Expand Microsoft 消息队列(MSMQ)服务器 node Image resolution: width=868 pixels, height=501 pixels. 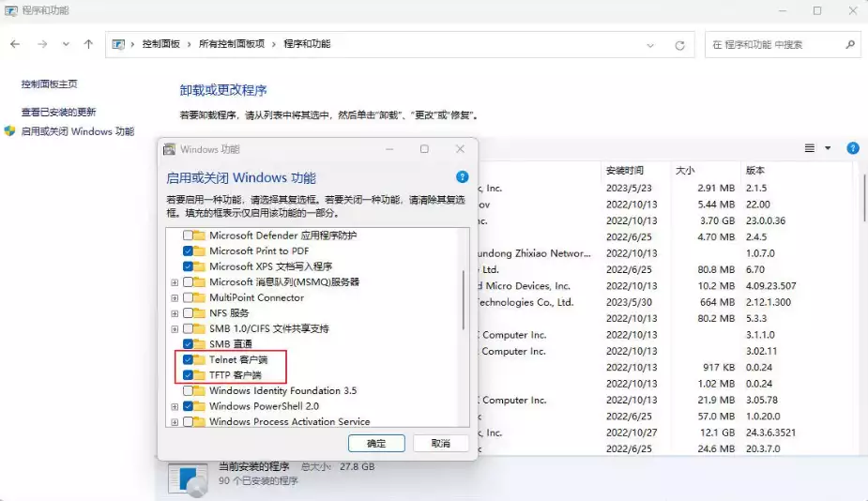pos(175,282)
